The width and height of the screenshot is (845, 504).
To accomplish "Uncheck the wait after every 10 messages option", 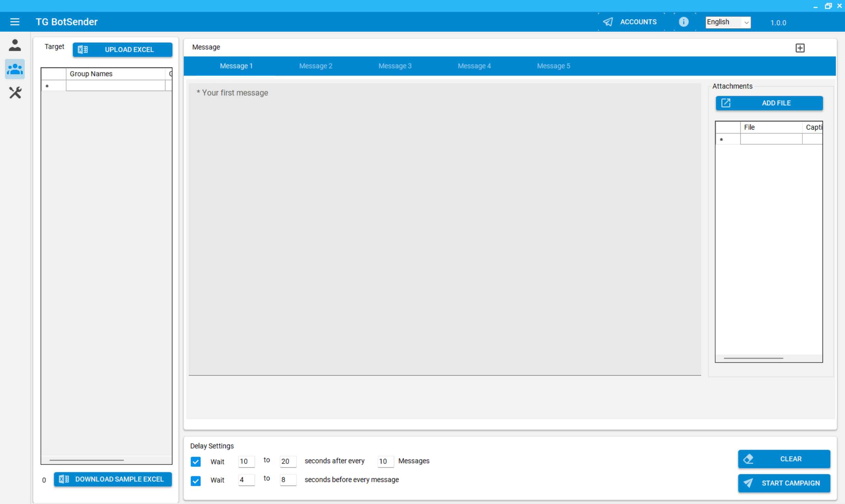I will [196, 461].
